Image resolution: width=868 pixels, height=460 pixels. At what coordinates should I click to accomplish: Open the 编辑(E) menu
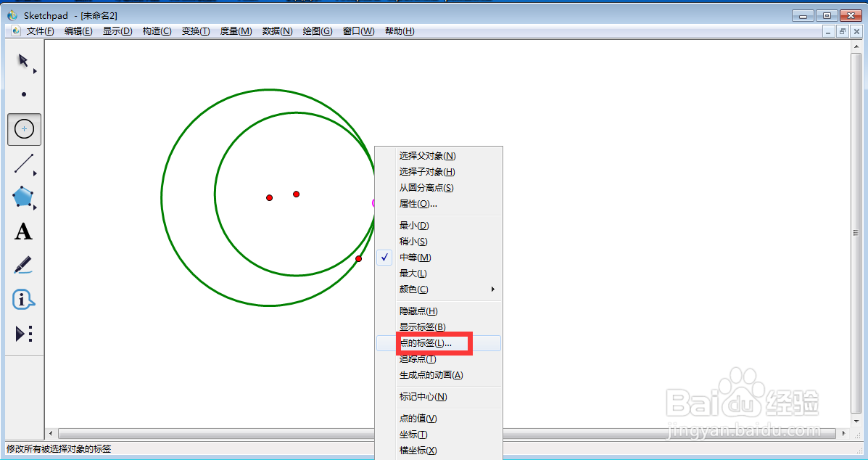[78, 31]
